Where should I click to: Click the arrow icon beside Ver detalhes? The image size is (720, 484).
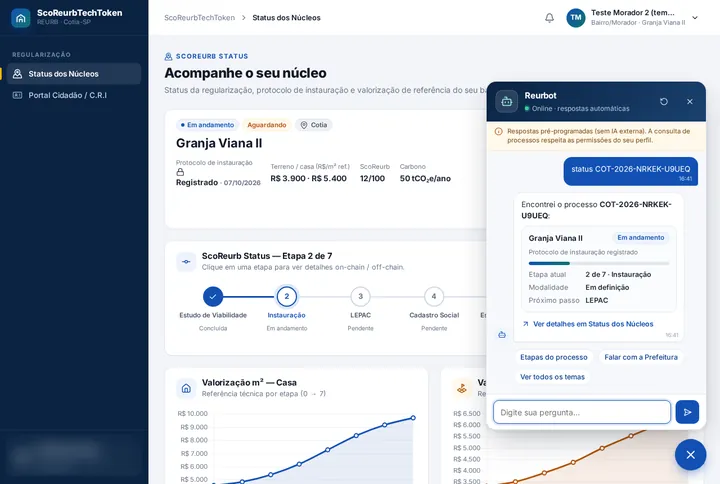coord(525,324)
